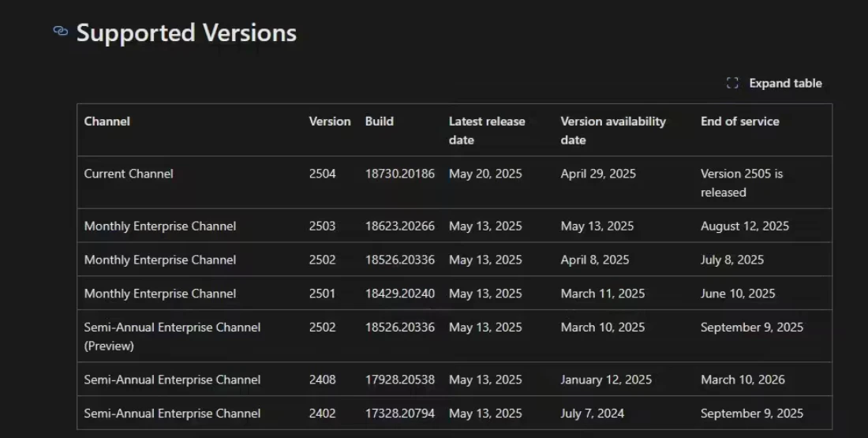This screenshot has width=868, height=438.
Task: Click build number 18730.20186
Action: pos(399,174)
